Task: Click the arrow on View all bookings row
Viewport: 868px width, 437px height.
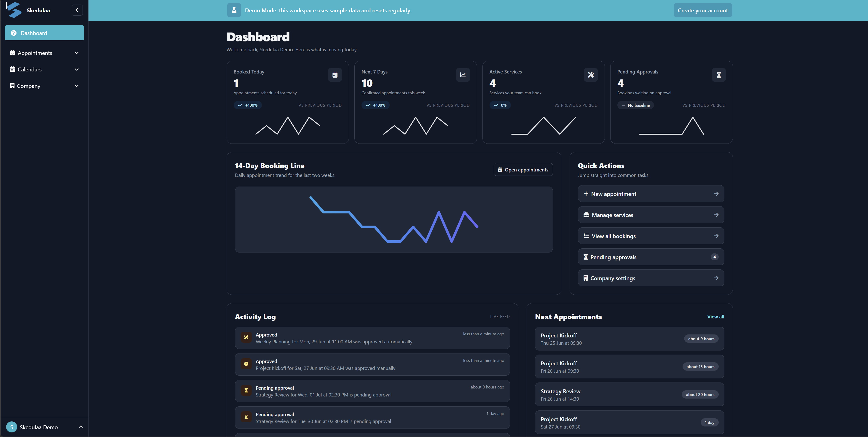Action: [716, 236]
